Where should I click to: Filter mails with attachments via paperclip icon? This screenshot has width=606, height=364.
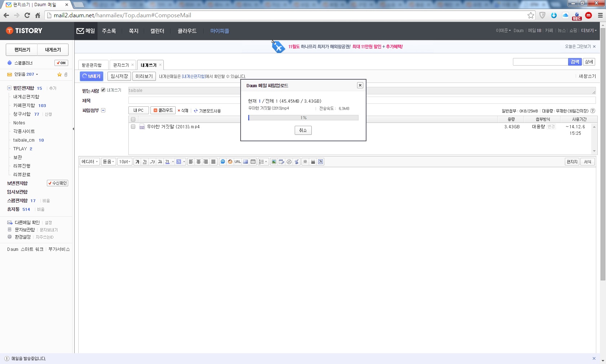(x=66, y=75)
